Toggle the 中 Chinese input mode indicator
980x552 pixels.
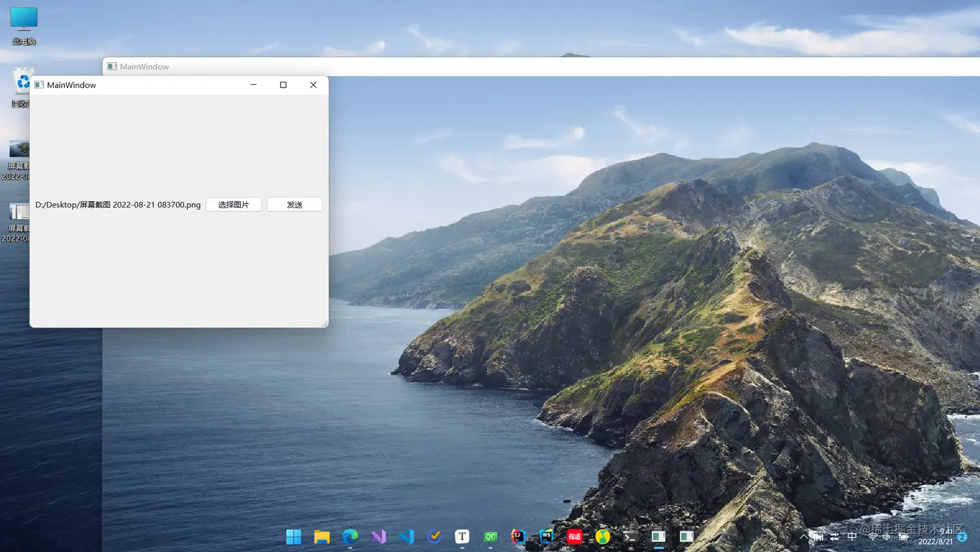coord(852,536)
